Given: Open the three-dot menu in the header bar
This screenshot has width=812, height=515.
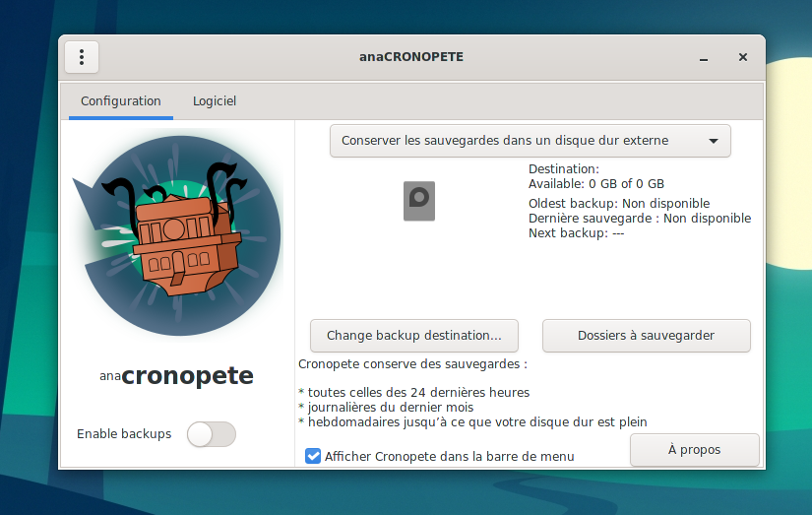Looking at the screenshot, I should click(82, 57).
